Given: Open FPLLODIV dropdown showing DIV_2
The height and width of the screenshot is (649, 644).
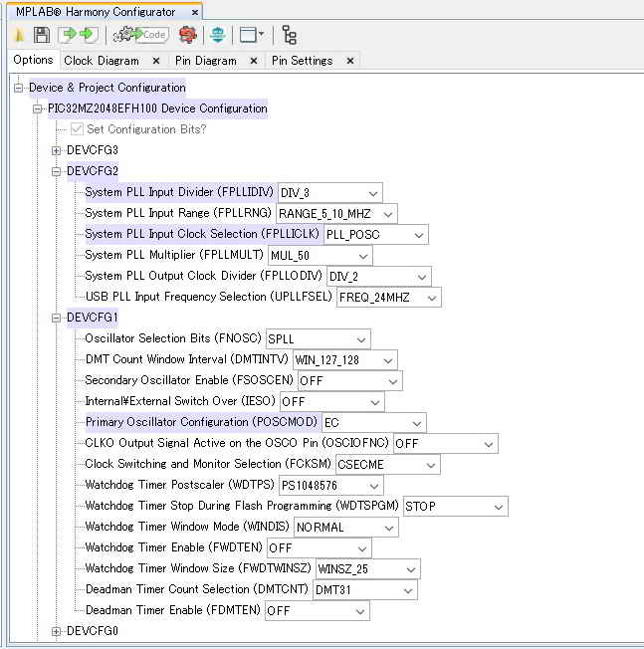Looking at the screenshot, I should coord(378,277).
